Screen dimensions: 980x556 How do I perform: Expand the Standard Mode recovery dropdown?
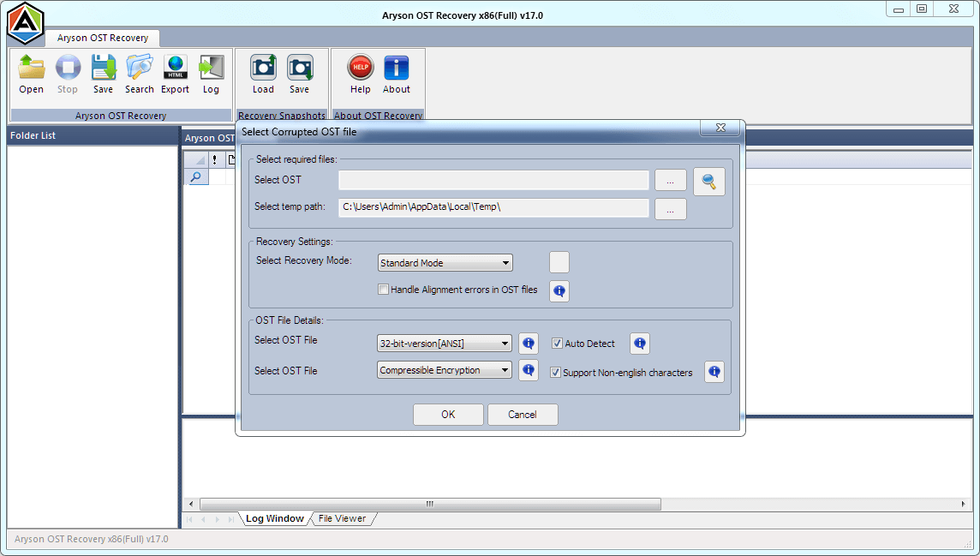[x=445, y=263]
